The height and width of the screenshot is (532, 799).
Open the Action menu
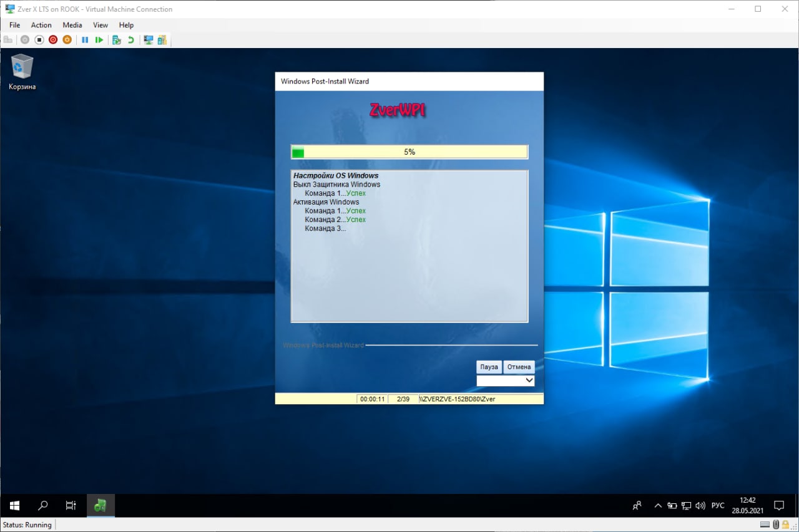(x=41, y=25)
